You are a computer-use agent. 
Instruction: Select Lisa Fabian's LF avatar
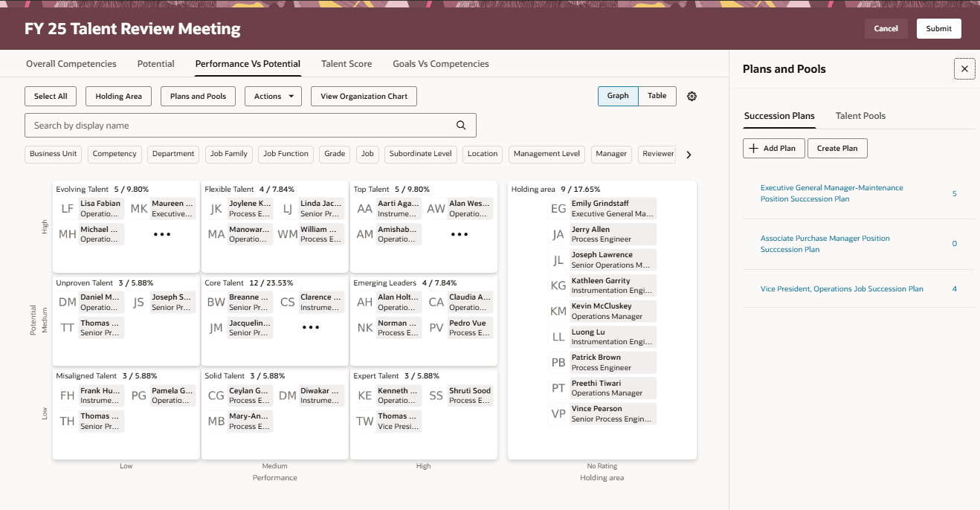tap(67, 209)
